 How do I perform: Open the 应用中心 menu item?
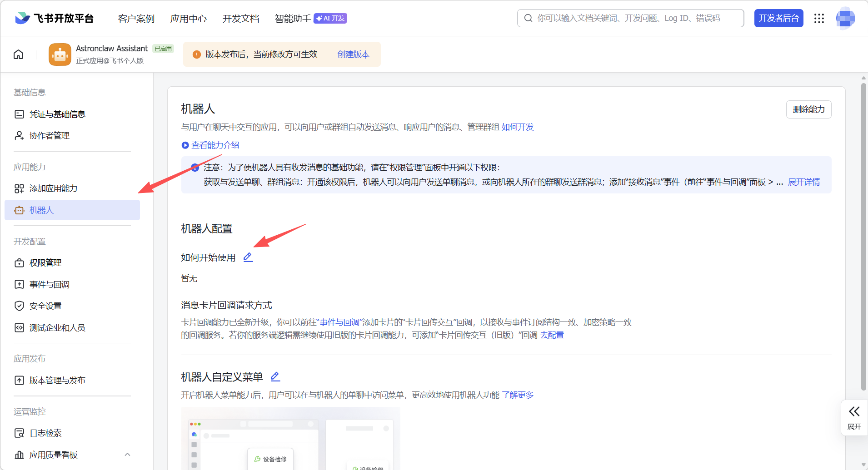188,19
